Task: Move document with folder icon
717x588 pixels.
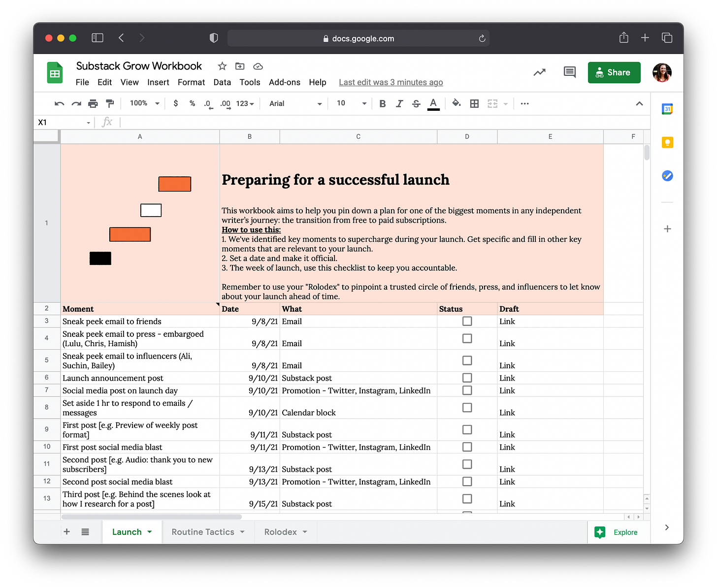Action: (x=240, y=66)
